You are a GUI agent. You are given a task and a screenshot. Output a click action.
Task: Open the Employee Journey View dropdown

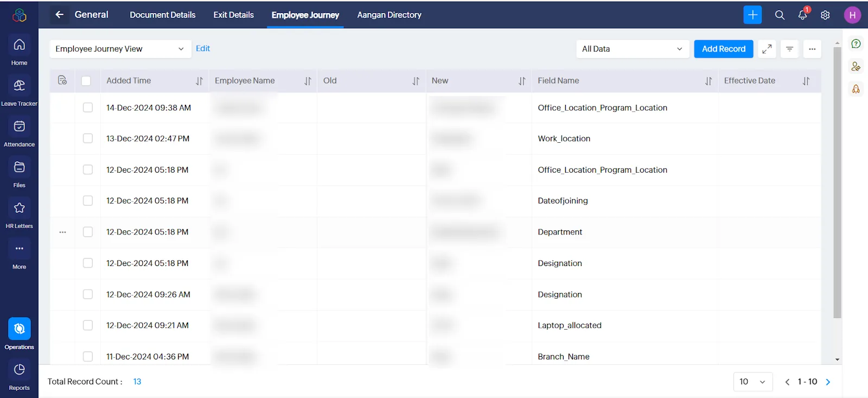tap(120, 49)
